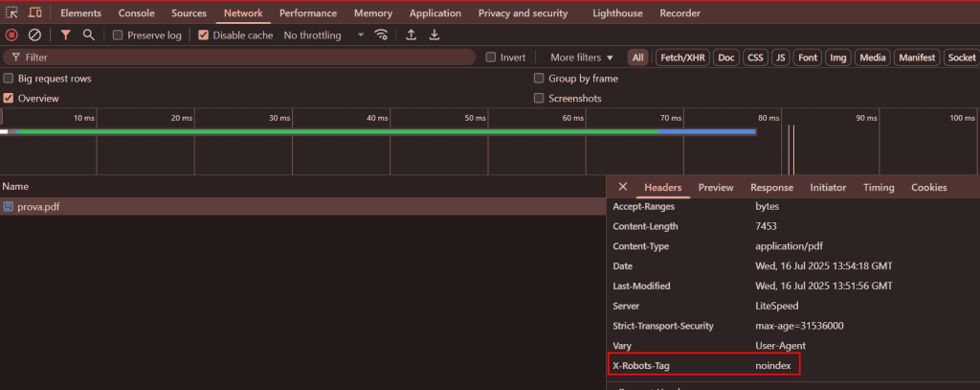Enable the Screenshots checkbox

pos(539,99)
